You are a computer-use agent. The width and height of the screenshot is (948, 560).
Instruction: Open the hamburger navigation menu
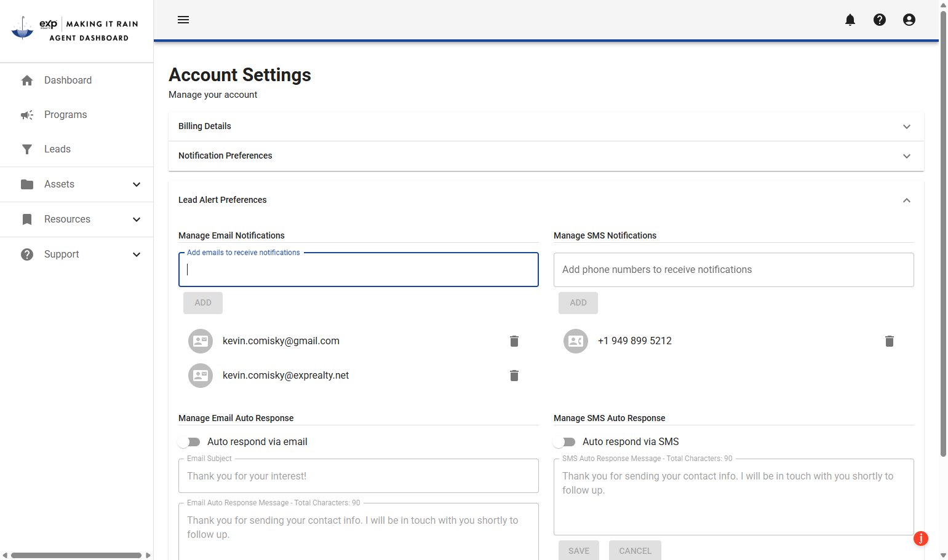(x=183, y=20)
